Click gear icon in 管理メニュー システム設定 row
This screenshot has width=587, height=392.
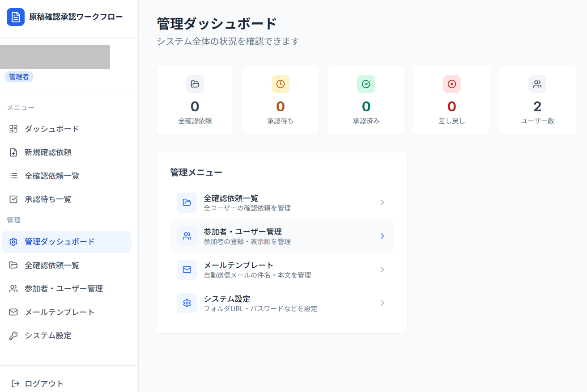tap(187, 303)
